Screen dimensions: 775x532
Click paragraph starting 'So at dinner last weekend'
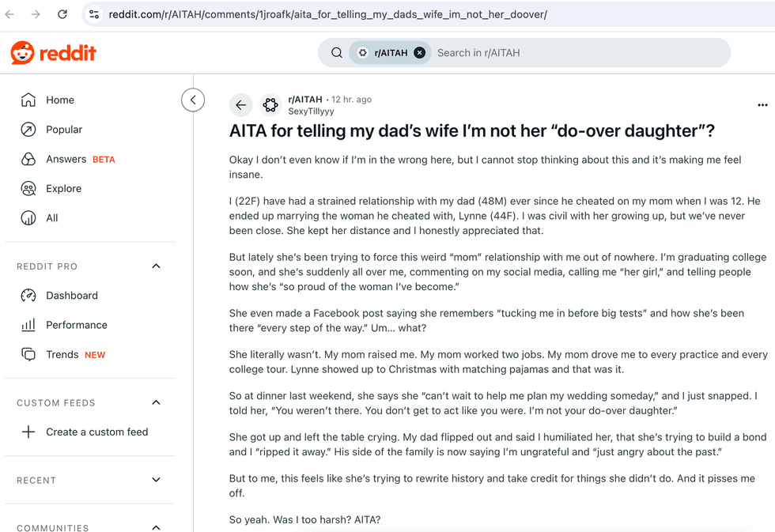coord(493,403)
